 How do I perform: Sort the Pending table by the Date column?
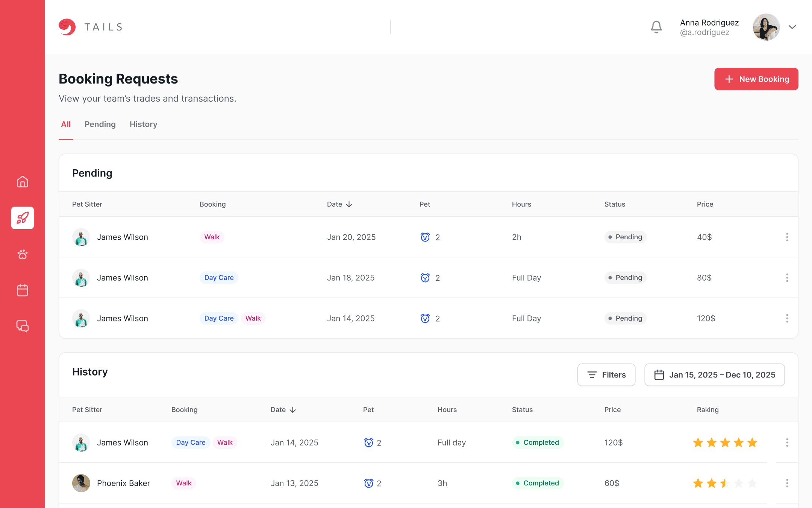(x=339, y=204)
